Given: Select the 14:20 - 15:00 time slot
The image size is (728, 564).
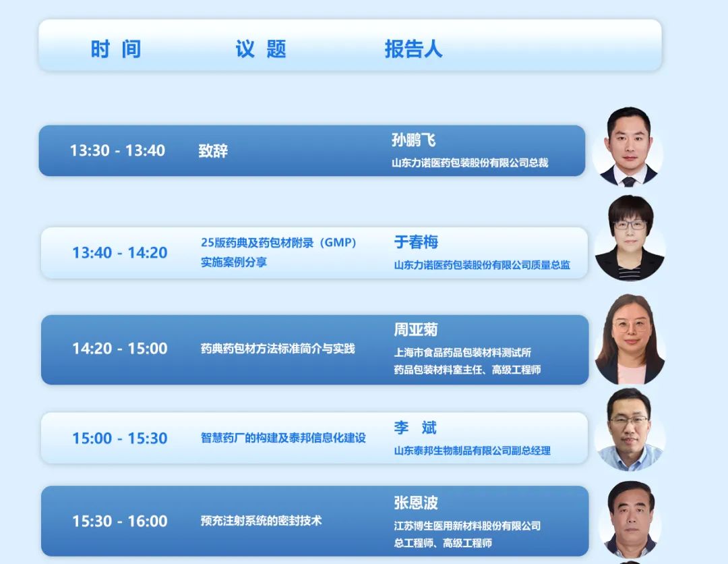Looking at the screenshot, I should click(120, 348).
